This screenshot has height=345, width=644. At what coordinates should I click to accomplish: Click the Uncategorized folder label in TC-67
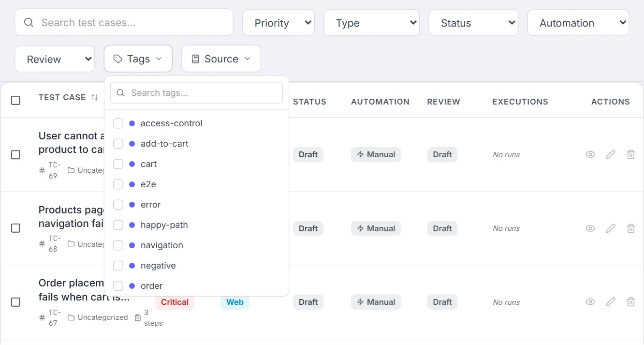102,317
